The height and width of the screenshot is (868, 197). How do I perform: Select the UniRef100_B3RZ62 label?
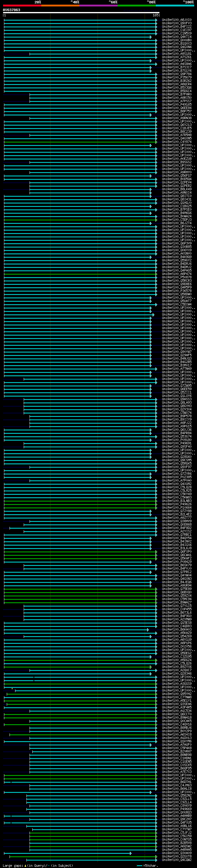[x=176, y=81]
